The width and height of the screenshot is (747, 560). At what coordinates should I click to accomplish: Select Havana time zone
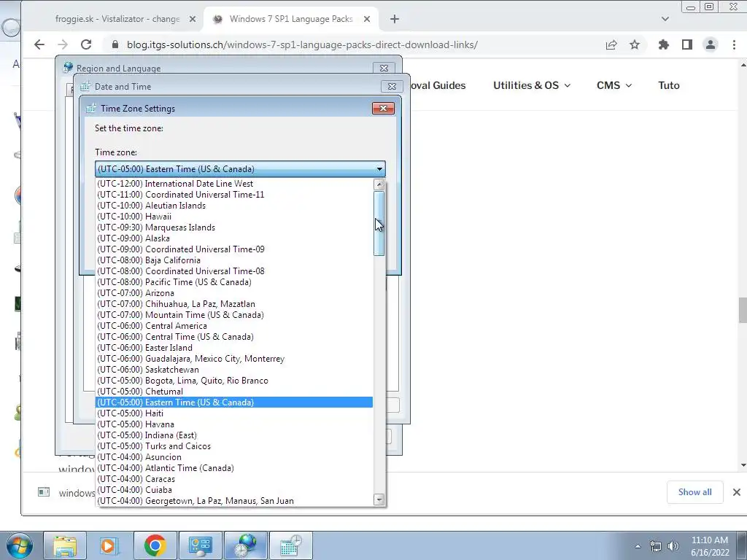234,425
